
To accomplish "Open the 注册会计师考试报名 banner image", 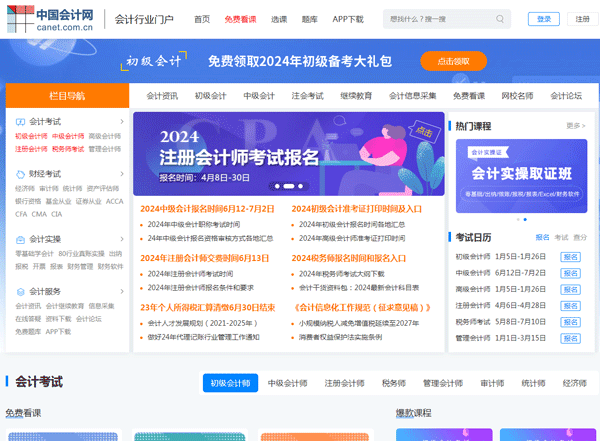I will (x=289, y=154).
